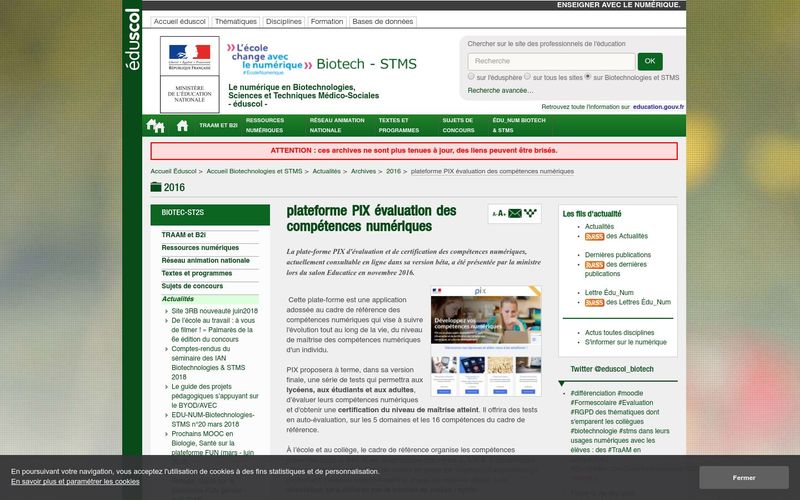Open the Recherche avancée link
Image resolution: width=800 pixels, height=500 pixels.
501,90
